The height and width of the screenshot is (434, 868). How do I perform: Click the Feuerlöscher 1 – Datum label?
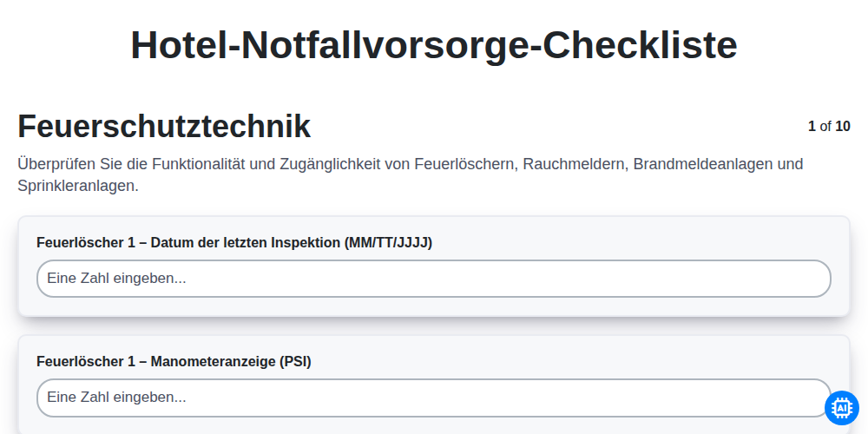(234, 242)
